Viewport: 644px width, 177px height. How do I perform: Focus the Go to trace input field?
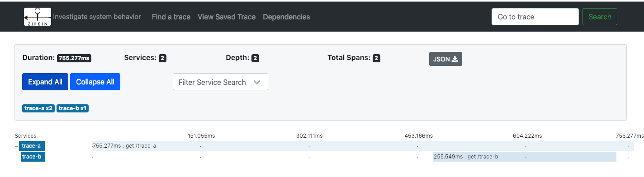535,17
